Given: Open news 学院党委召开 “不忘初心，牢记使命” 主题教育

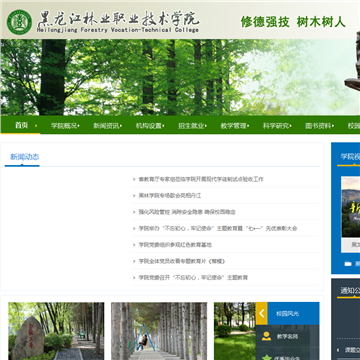Looking at the screenshot, I should [x=193, y=278].
